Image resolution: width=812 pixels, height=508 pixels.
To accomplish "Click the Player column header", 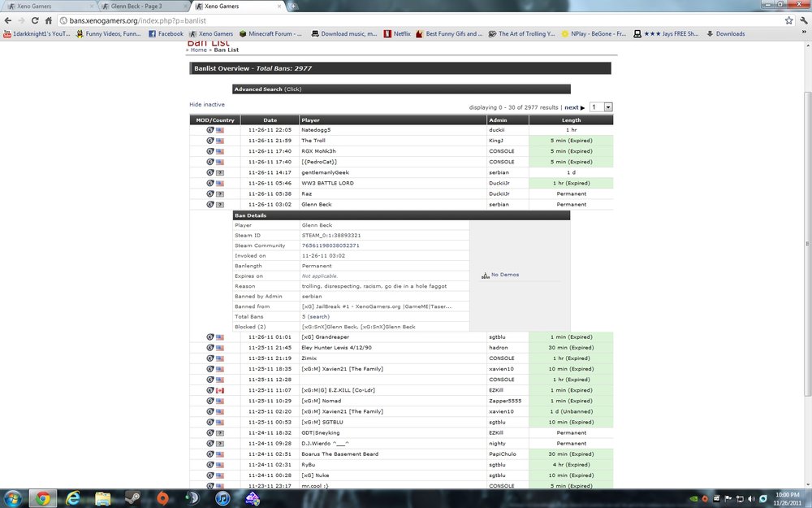I will 393,120.
